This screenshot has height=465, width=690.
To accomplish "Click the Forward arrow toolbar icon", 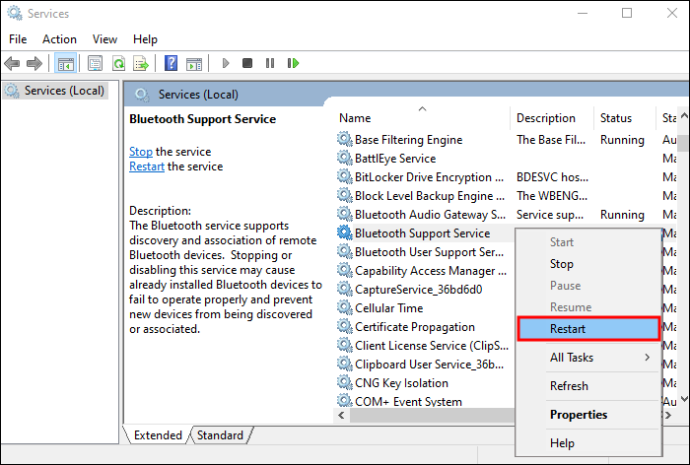I will pyautogui.click(x=34, y=63).
